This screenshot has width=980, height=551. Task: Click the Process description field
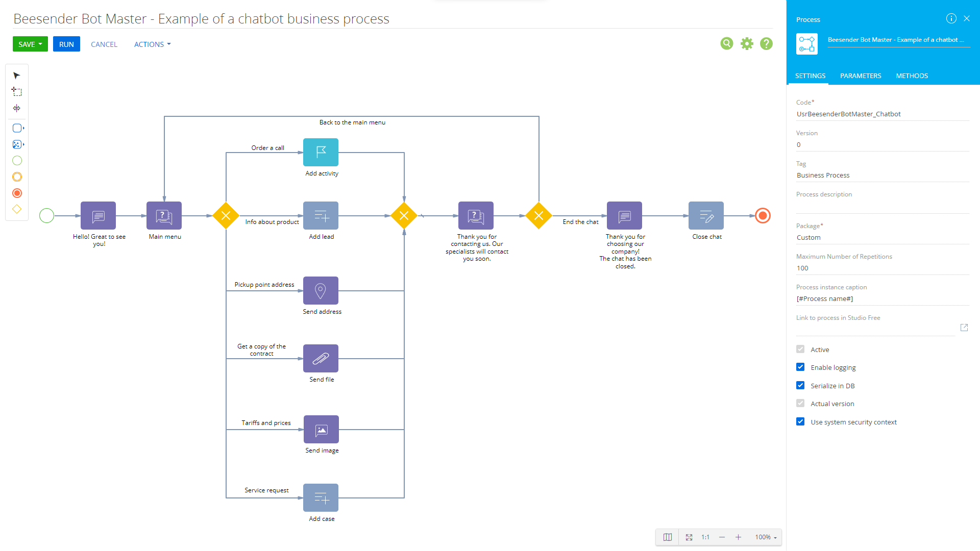[882, 206]
